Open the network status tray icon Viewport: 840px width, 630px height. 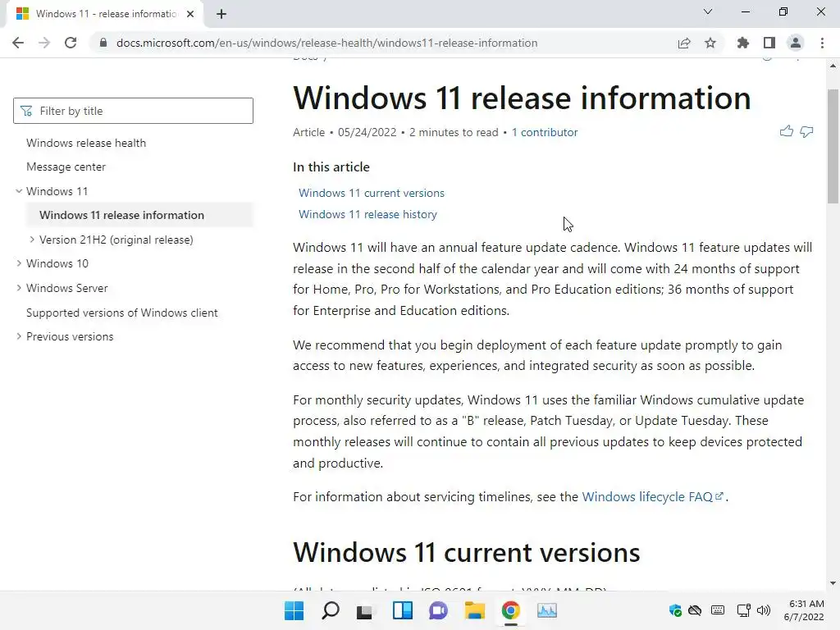[x=743, y=610]
